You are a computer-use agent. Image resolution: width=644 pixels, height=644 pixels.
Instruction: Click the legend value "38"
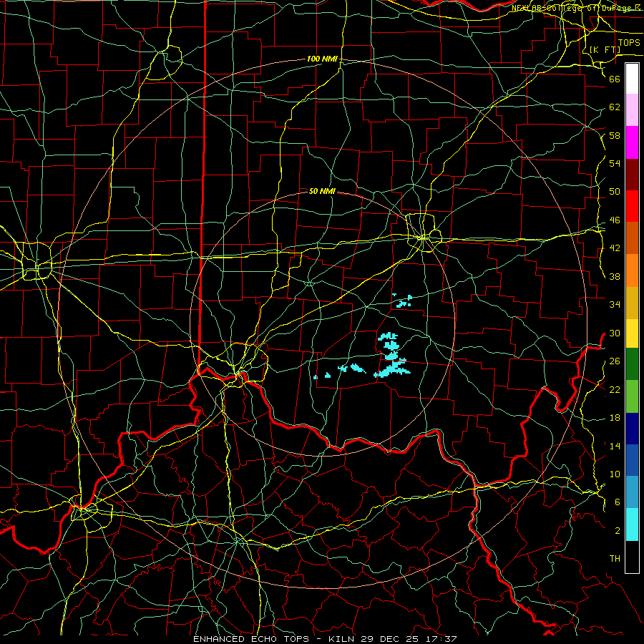point(615,276)
